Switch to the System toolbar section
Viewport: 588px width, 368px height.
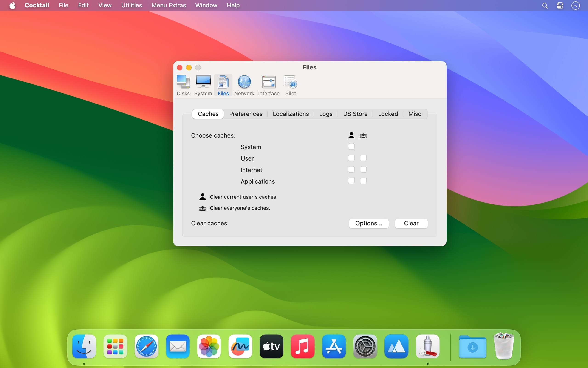203,85
